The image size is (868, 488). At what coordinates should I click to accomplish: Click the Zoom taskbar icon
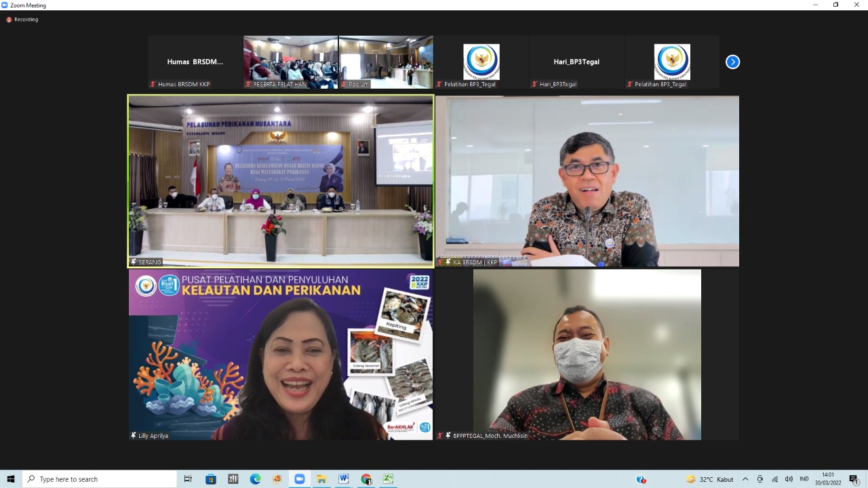[299, 479]
